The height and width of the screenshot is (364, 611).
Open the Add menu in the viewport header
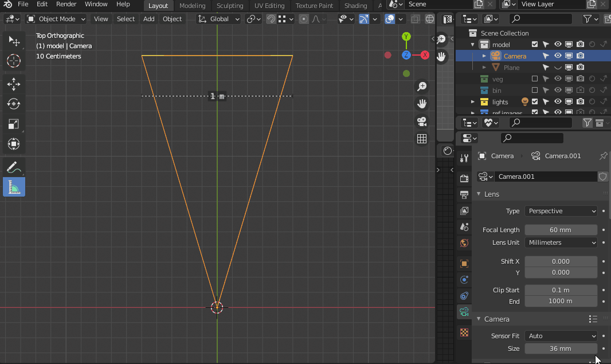coord(148,19)
